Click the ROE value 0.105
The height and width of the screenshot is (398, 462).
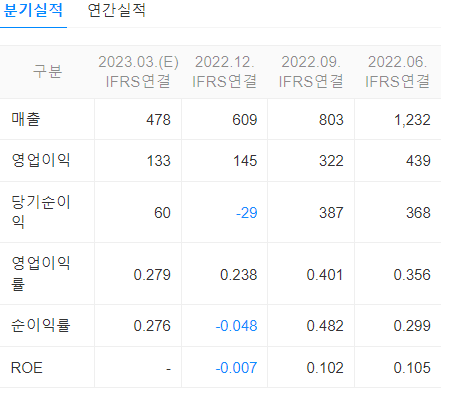412,368
